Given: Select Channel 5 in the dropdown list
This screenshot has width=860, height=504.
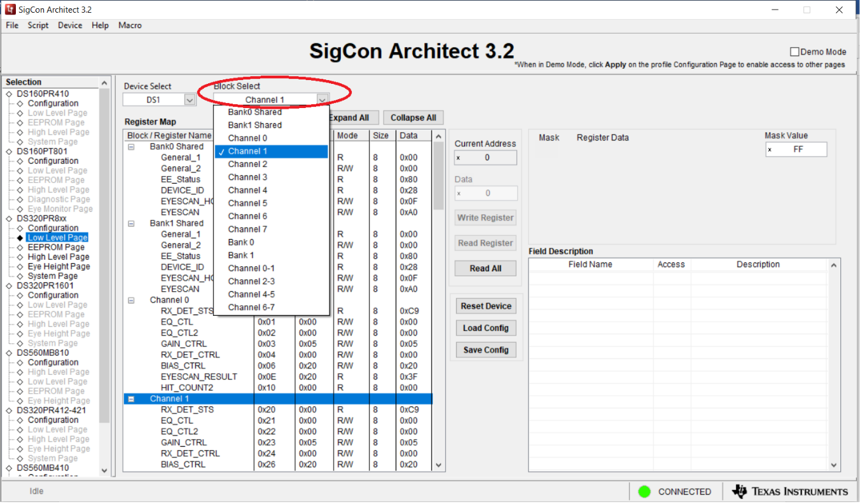Looking at the screenshot, I should coord(272,203).
